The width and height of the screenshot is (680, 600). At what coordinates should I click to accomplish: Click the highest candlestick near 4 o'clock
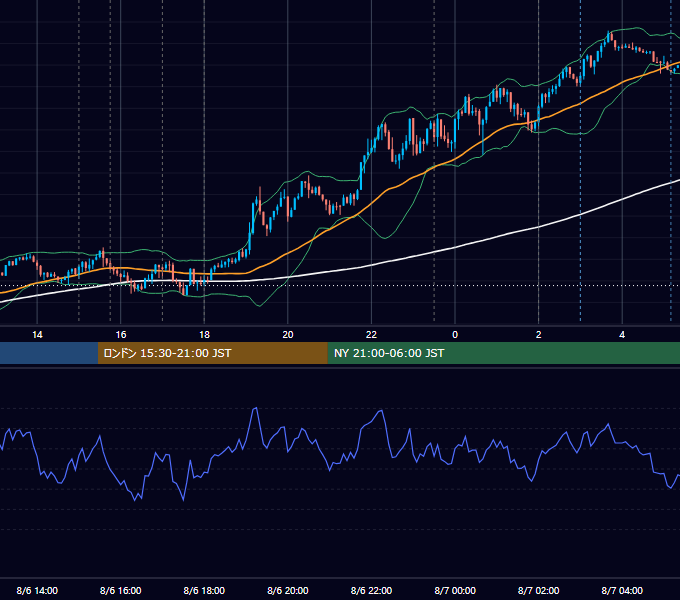609,36
